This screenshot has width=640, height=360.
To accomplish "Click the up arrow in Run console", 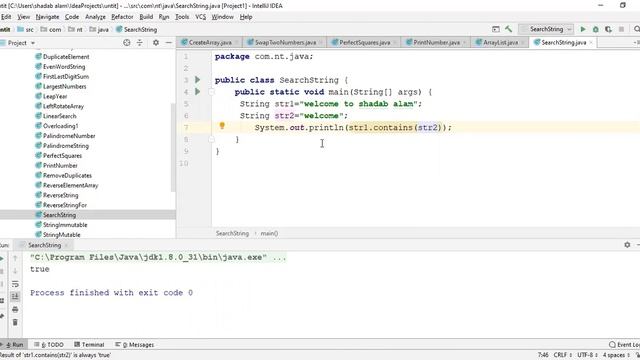I will 15,258.
